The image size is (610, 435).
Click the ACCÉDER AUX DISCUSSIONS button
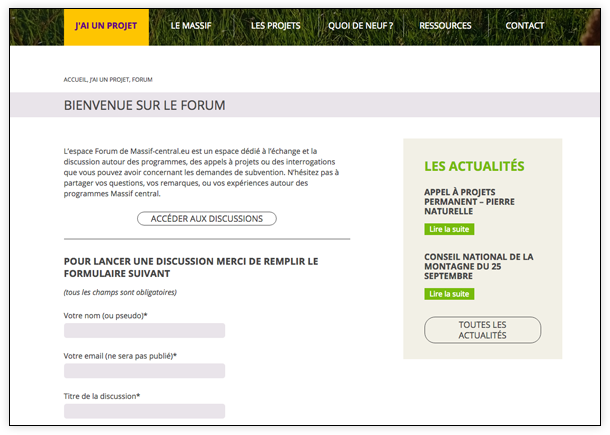(x=207, y=219)
